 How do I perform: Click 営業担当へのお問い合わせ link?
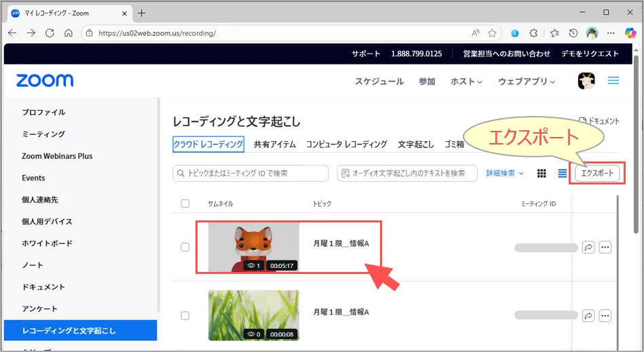[x=506, y=54]
